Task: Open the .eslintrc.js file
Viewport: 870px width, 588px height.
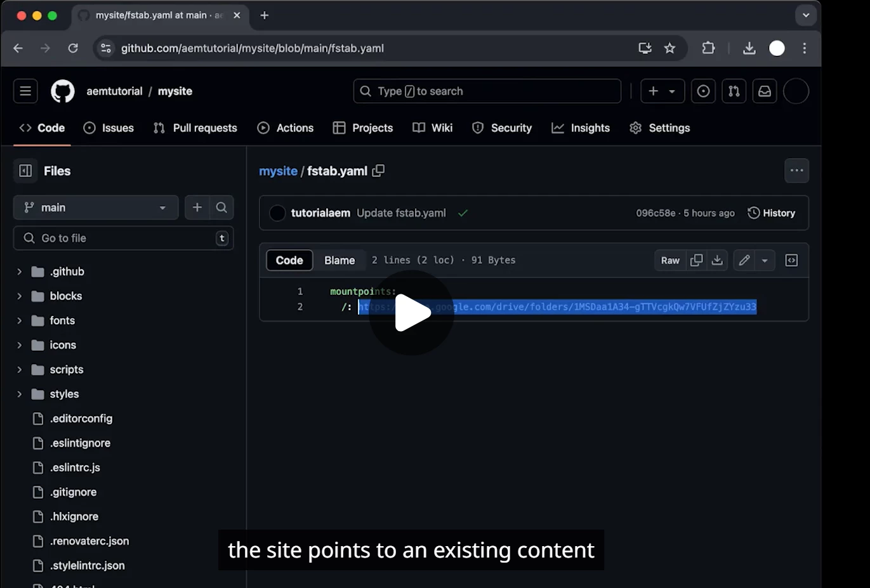Action: (x=75, y=467)
